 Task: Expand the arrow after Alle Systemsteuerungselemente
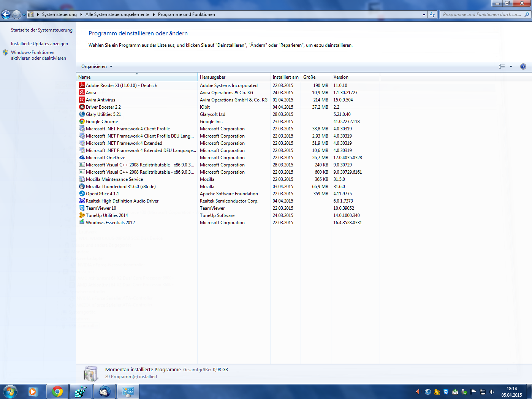154,14
